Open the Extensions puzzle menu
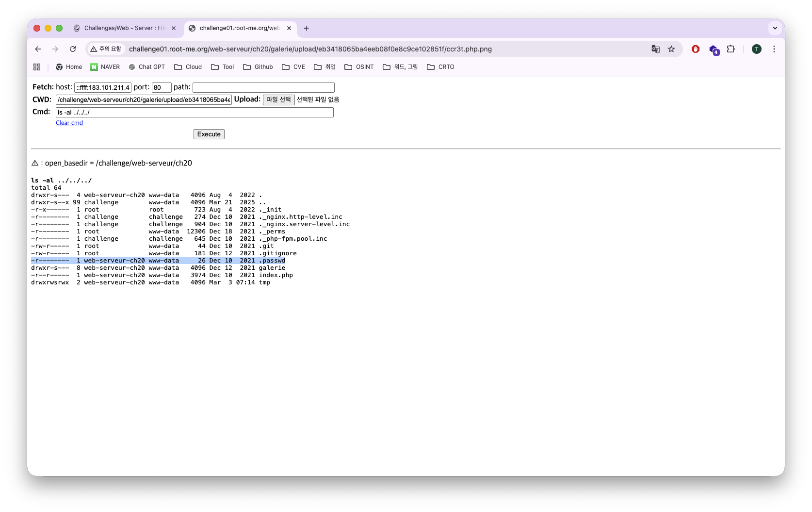The width and height of the screenshot is (812, 512). [731, 49]
